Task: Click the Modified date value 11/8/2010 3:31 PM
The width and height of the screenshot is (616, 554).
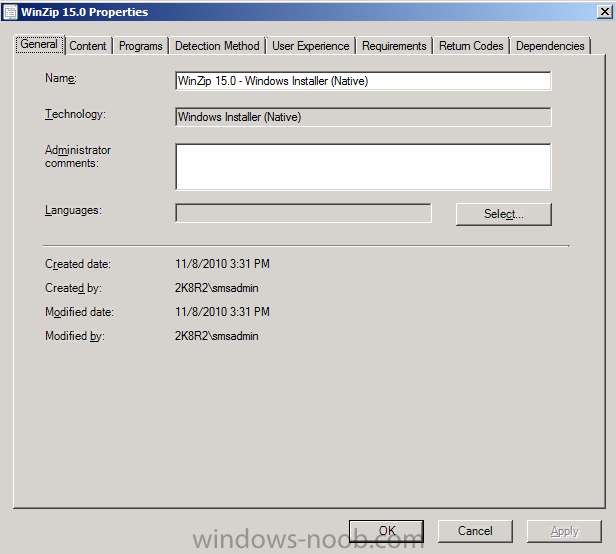Action: coord(222,312)
